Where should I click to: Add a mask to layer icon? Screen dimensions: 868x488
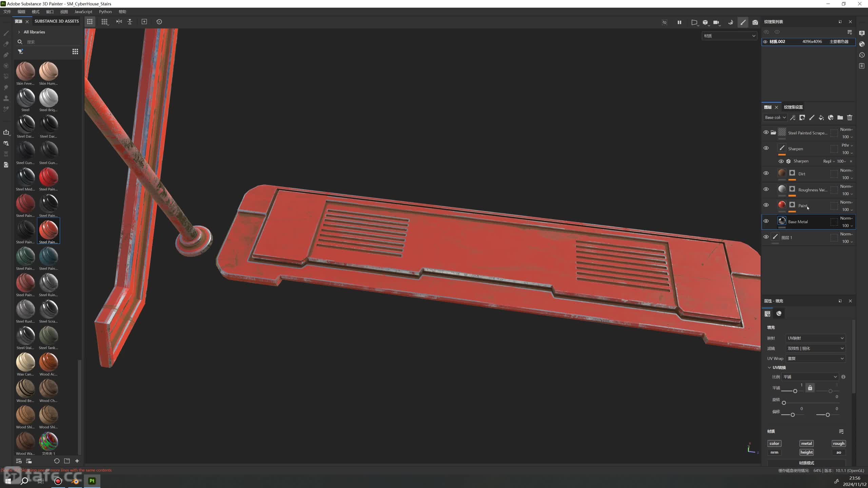pyautogui.click(x=802, y=118)
